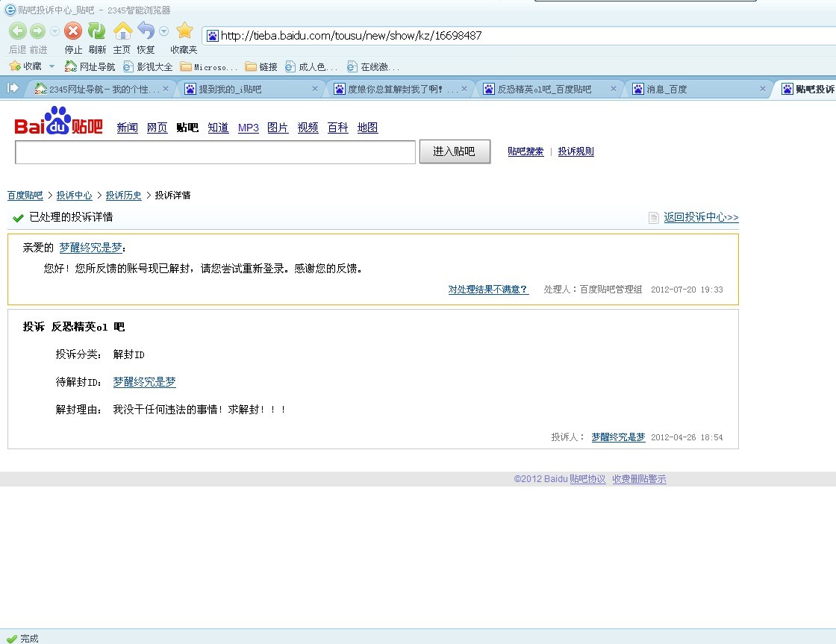Image resolution: width=836 pixels, height=644 pixels.
Task: Open the 知道 navigation link
Action: click(218, 128)
